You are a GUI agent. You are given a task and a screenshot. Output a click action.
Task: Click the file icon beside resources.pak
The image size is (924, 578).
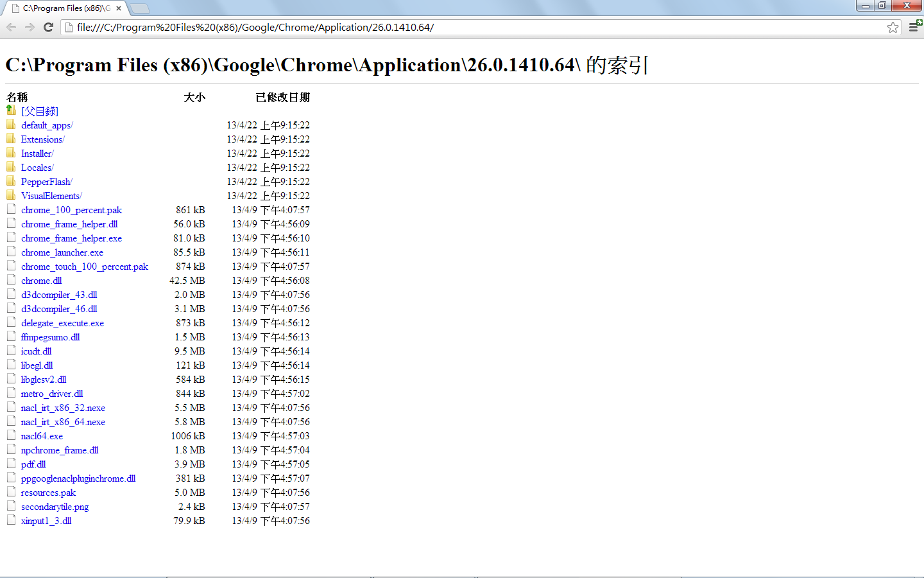click(11, 492)
